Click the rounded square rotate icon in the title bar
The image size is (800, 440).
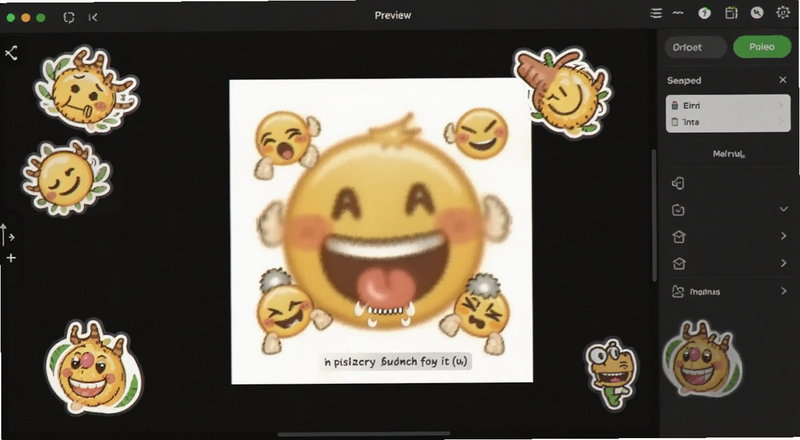(69, 17)
